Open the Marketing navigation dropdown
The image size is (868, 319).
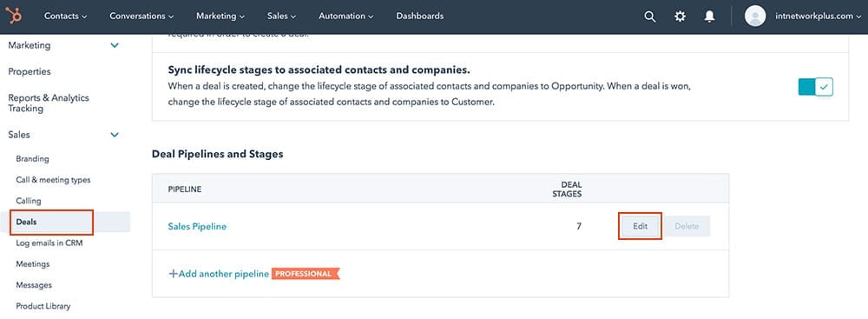(x=220, y=17)
